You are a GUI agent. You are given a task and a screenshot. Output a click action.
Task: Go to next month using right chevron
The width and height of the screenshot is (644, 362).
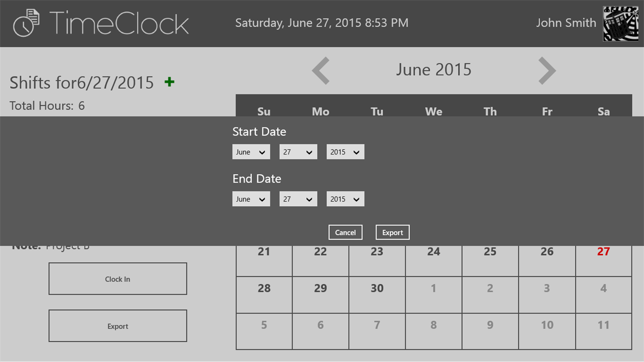click(546, 70)
